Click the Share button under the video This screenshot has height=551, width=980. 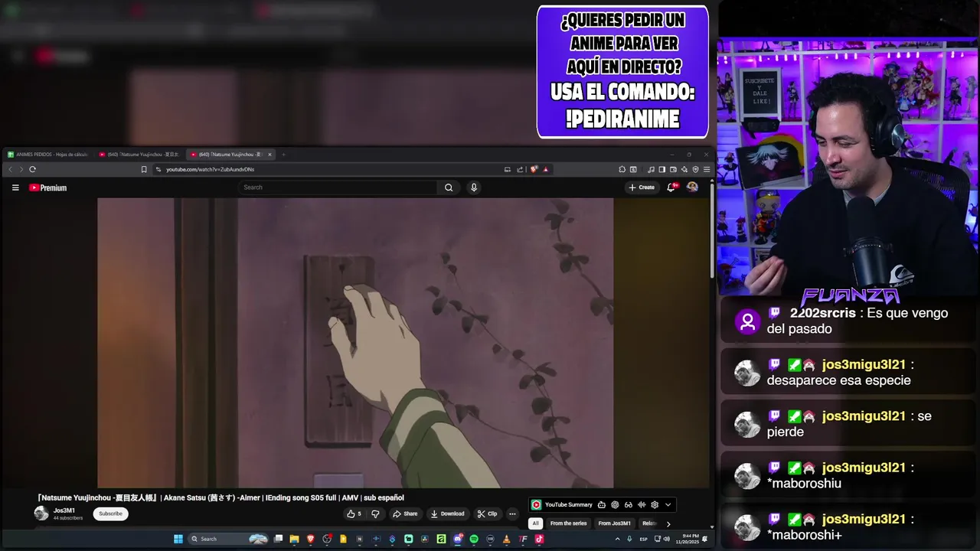[x=405, y=514]
